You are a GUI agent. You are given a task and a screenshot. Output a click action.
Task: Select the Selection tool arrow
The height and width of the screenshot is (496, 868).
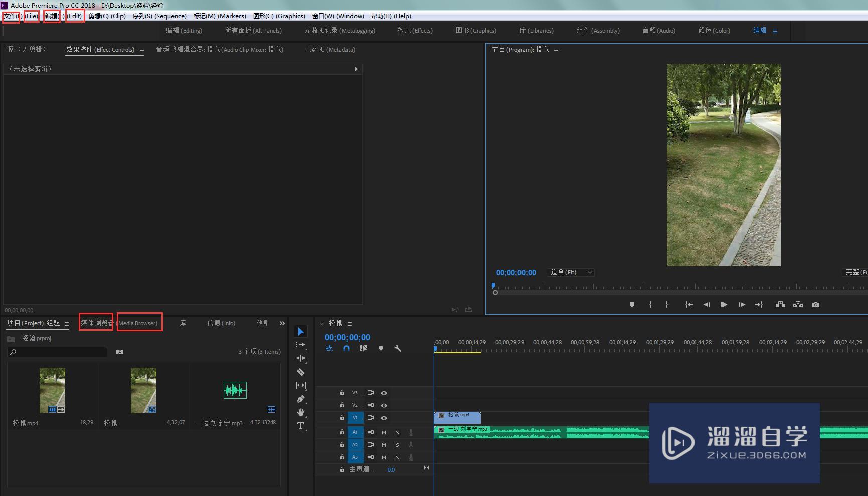[x=301, y=331]
